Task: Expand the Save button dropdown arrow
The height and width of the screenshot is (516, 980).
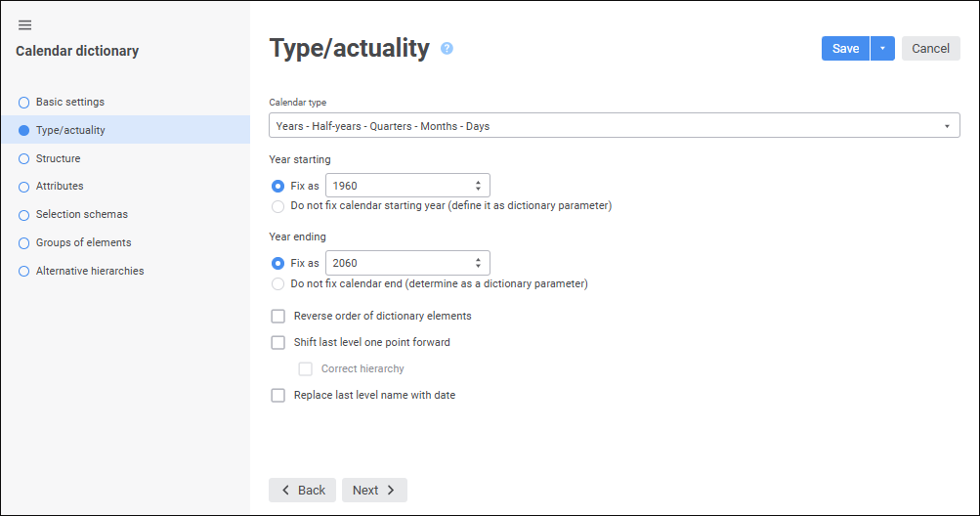Action: (x=882, y=49)
